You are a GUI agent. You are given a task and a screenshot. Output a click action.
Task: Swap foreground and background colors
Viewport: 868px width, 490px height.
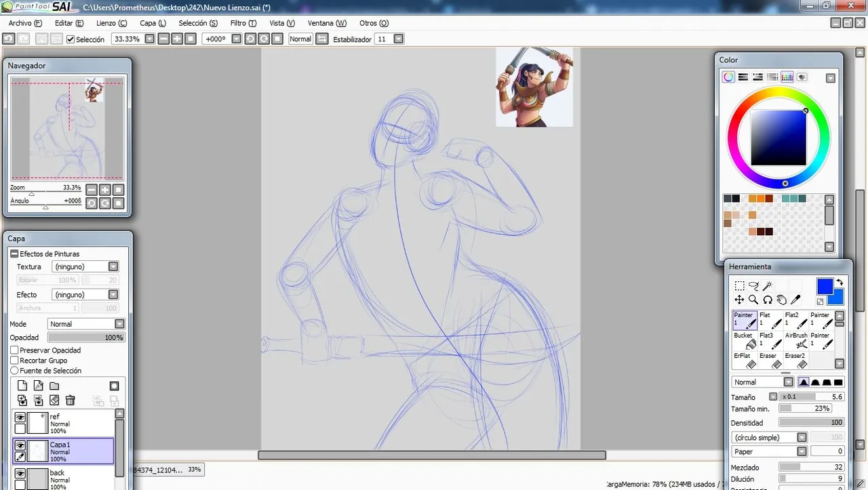point(840,283)
